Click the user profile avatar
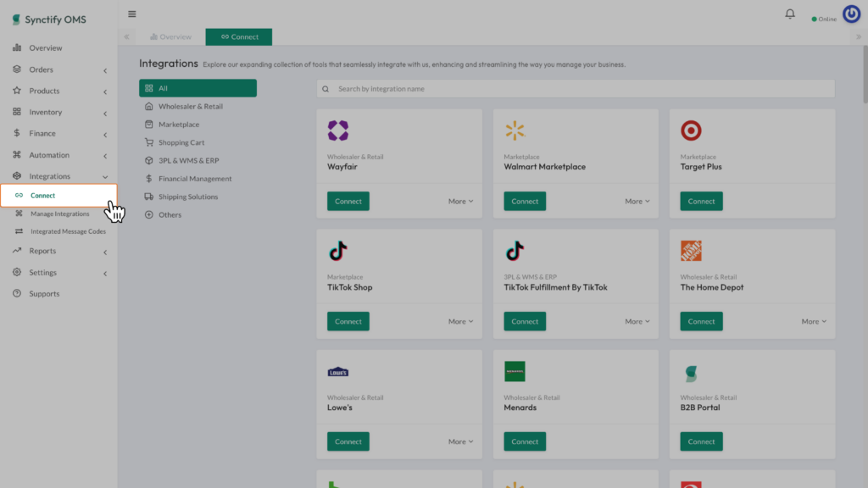The width and height of the screenshot is (868, 488). [x=851, y=14]
